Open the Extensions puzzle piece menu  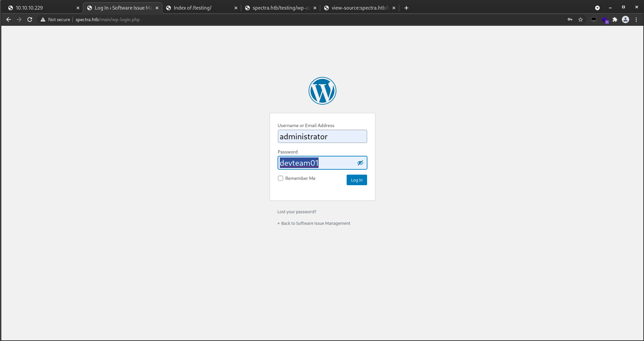[615, 19]
